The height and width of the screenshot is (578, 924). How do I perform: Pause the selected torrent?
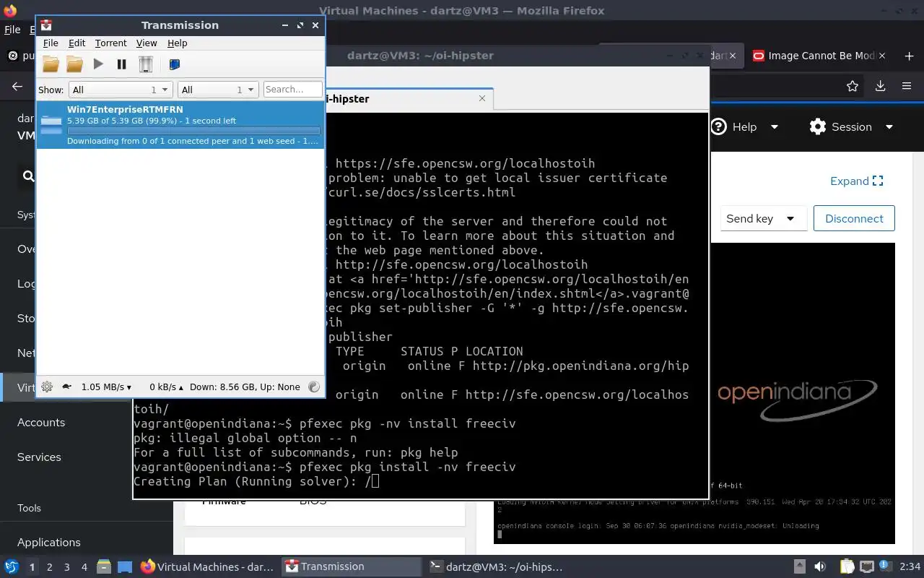pyautogui.click(x=122, y=64)
